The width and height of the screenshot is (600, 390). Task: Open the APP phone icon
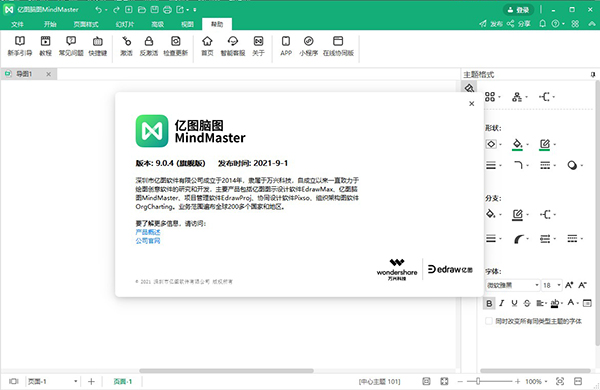point(286,46)
